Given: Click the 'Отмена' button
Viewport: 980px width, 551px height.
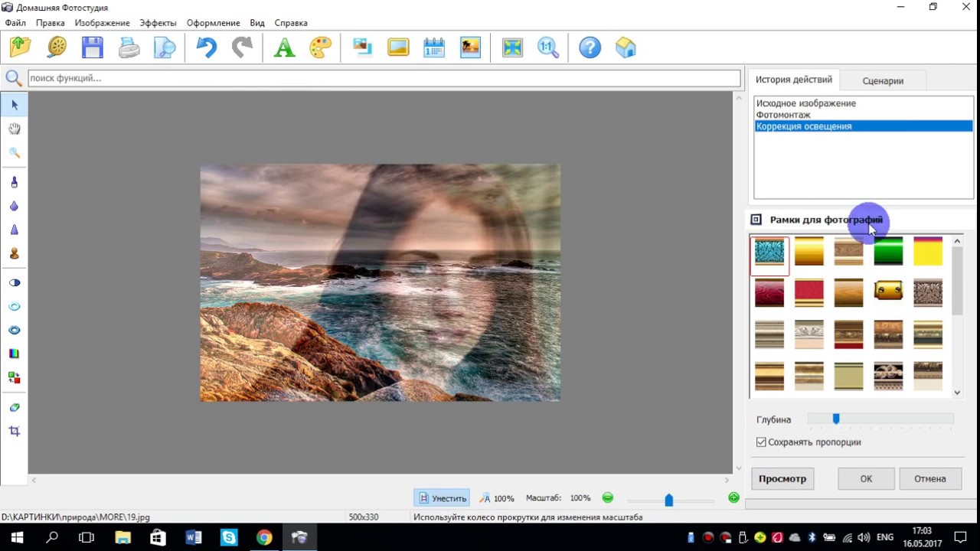Looking at the screenshot, I should pos(929,479).
